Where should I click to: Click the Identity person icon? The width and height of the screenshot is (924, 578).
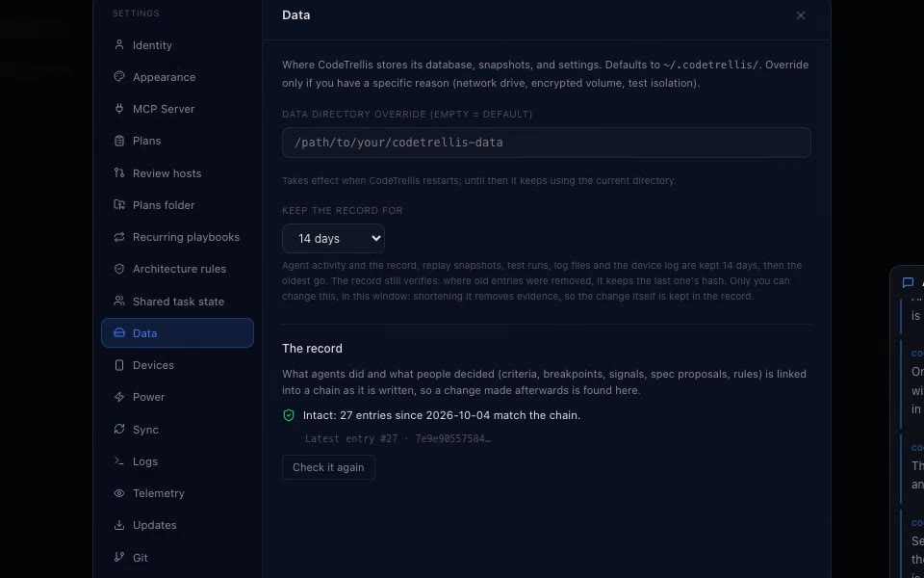[119, 45]
